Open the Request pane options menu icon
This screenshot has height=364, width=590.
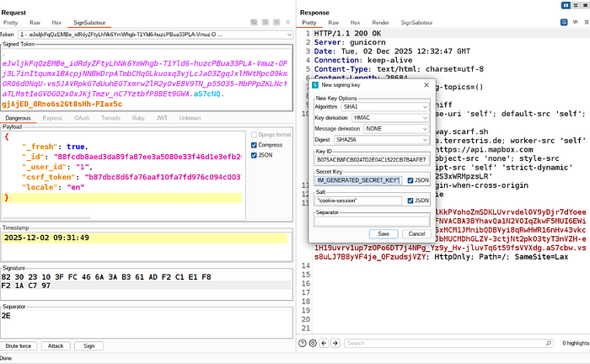tap(288, 23)
